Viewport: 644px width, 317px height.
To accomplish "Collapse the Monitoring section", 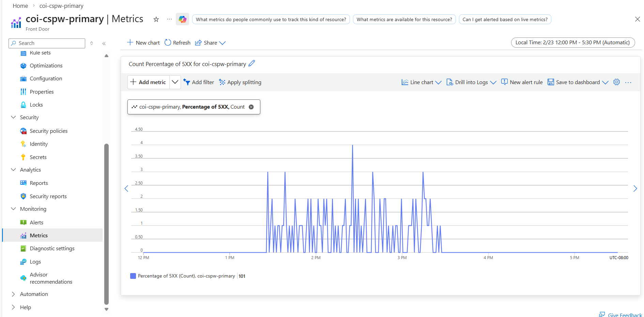I will (x=13, y=209).
